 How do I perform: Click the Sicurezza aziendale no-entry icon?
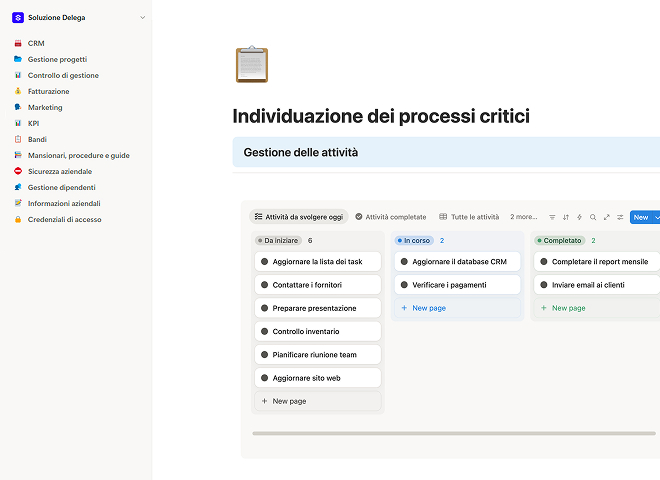tap(18, 171)
